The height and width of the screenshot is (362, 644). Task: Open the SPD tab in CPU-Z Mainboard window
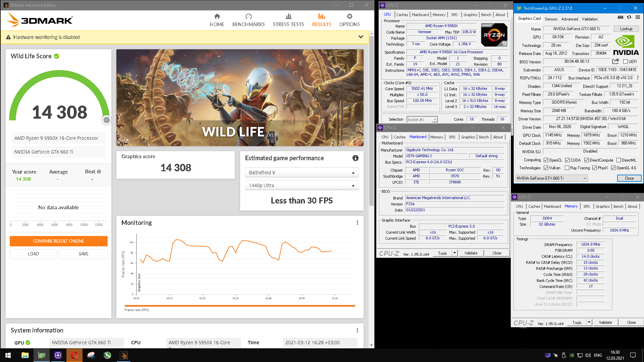452,137
